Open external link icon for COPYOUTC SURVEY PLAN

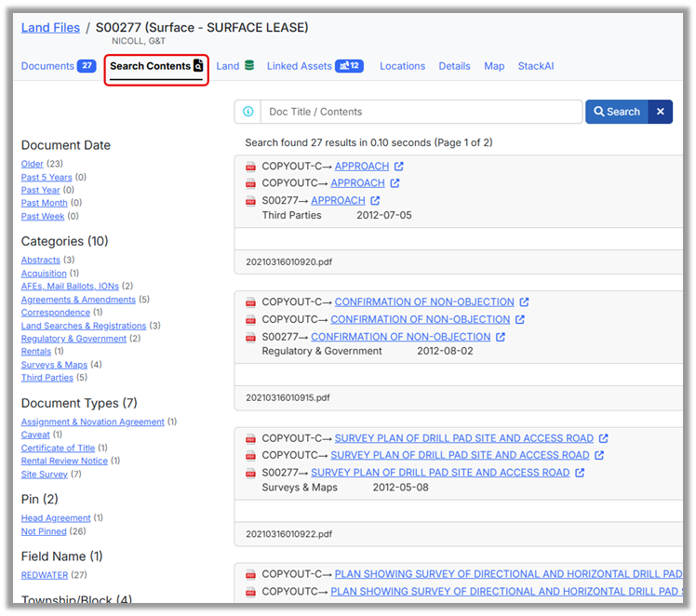pos(599,456)
